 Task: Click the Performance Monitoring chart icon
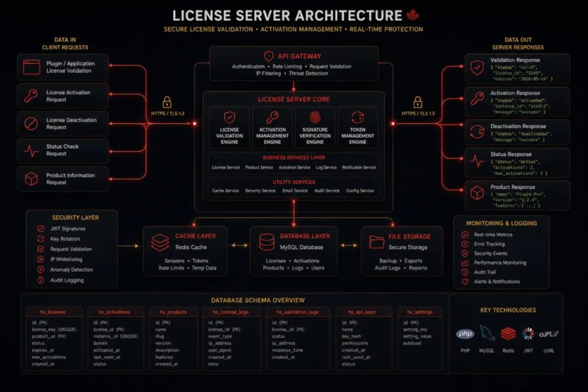click(465, 263)
